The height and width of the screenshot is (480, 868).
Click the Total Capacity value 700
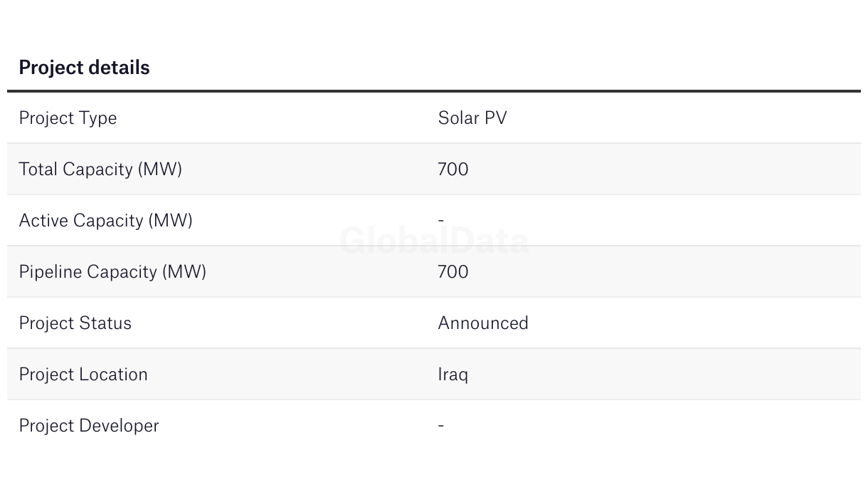tap(453, 169)
